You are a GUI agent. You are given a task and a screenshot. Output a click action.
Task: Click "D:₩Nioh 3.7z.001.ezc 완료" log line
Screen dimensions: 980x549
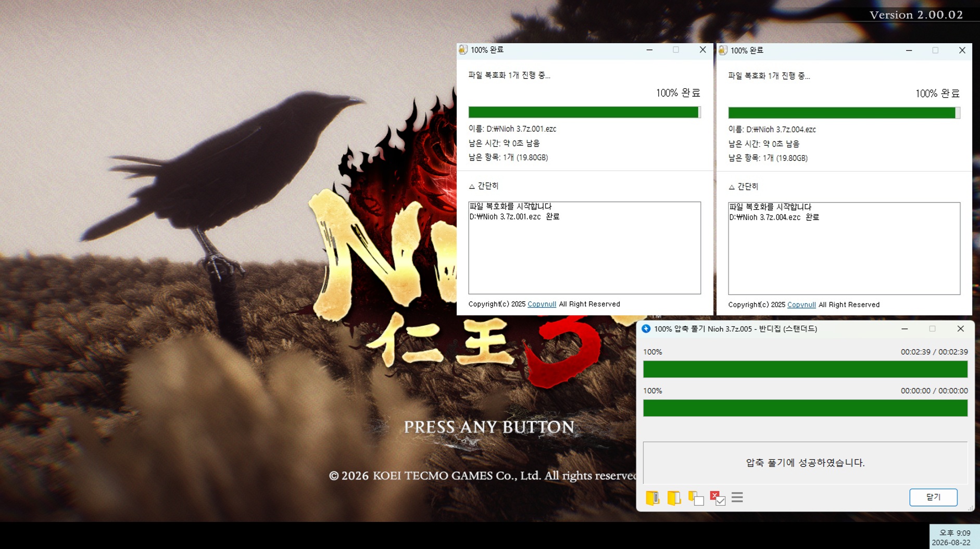[x=514, y=216]
